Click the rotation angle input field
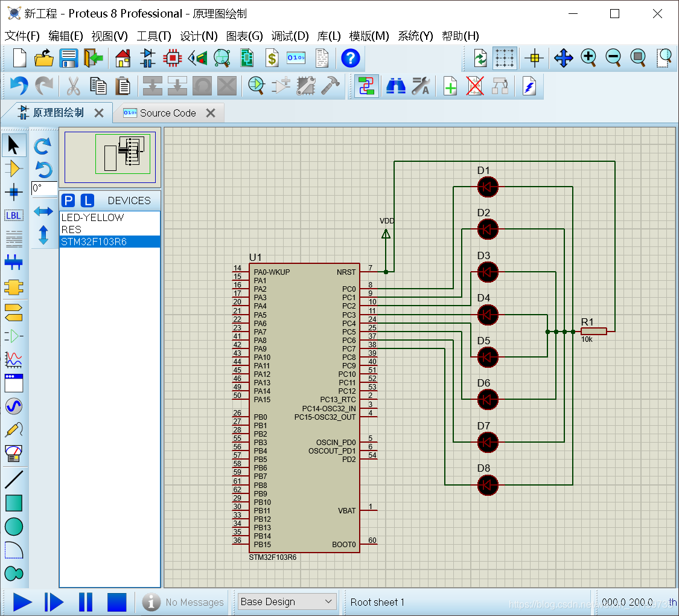Screen dimensions: 679x616 44,188
